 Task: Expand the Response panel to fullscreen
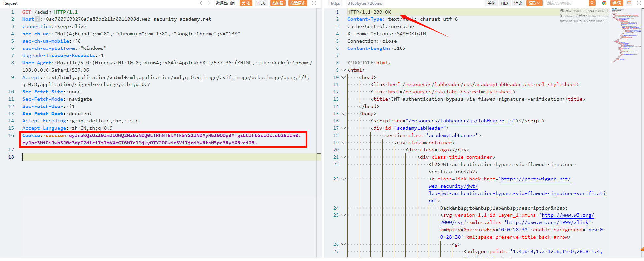(x=639, y=3)
